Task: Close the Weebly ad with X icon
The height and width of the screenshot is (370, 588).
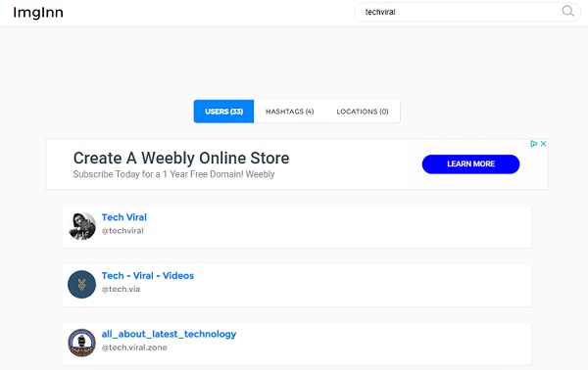Action: pos(543,144)
